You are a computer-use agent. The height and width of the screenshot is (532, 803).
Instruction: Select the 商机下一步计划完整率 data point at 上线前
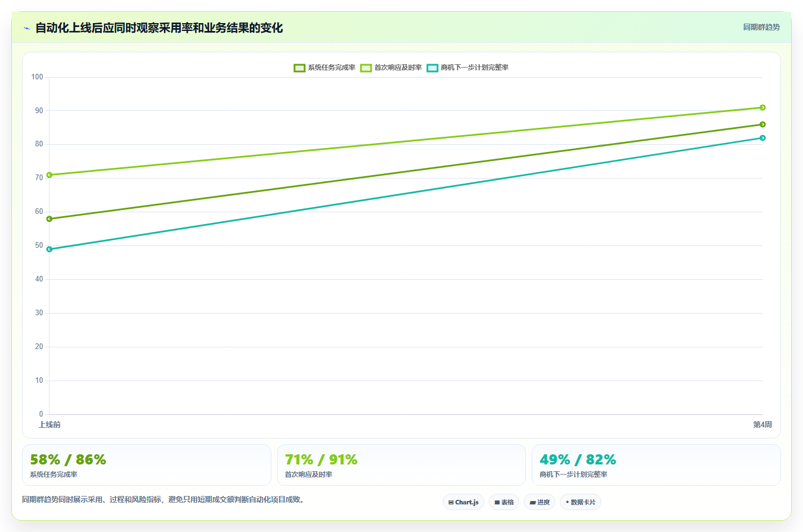pyautogui.click(x=50, y=249)
